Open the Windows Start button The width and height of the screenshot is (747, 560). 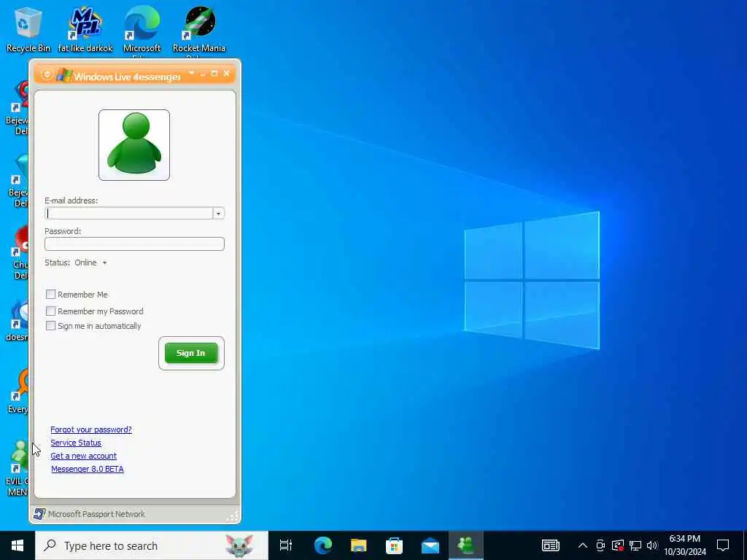(x=18, y=545)
